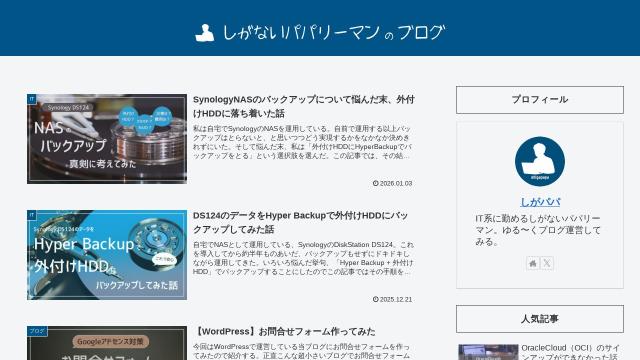640x360 pixels.
Task: Open the しがパパ profile name link
Action: 540,202
